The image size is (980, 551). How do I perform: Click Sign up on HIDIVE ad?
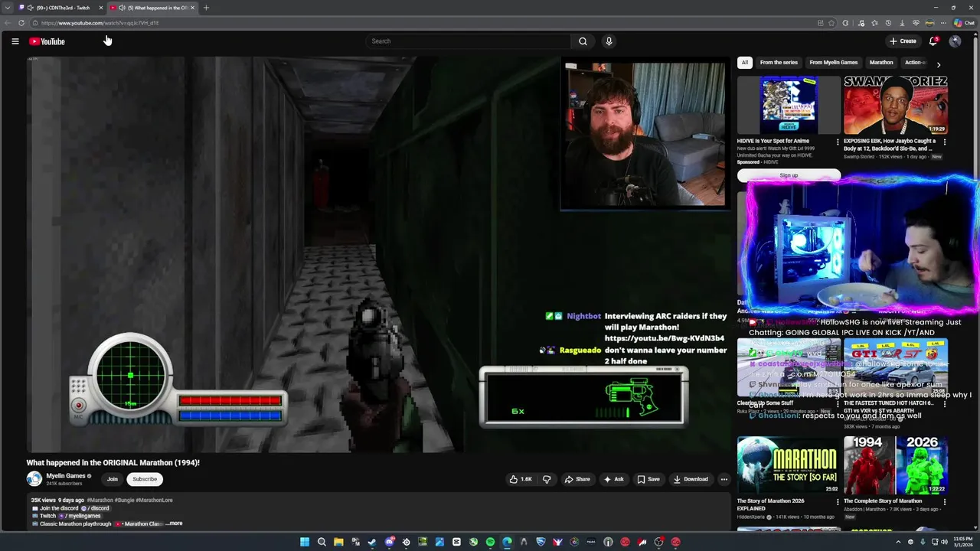[x=789, y=175]
